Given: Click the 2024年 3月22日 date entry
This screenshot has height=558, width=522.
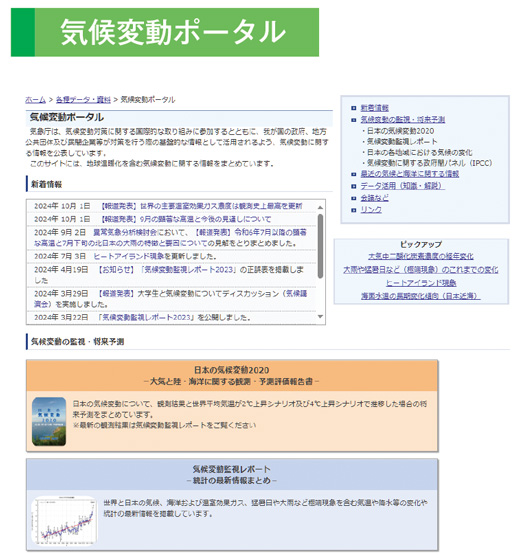Looking at the screenshot, I should [61, 318].
